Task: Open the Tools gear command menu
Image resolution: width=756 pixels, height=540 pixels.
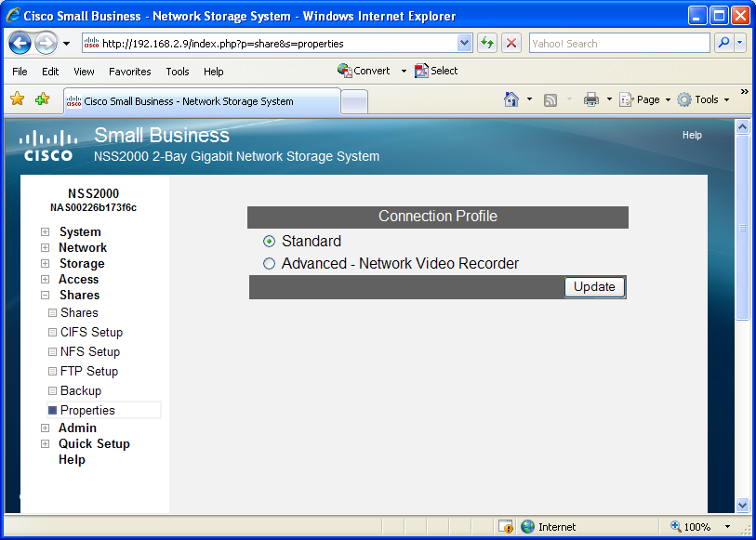Action: pyautogui.click(x=703, y=99)
